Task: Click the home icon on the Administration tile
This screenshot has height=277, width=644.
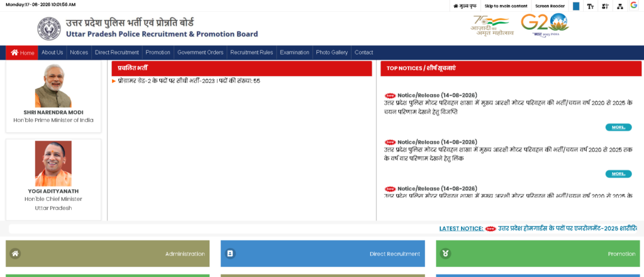Action: tap(15, 254)
